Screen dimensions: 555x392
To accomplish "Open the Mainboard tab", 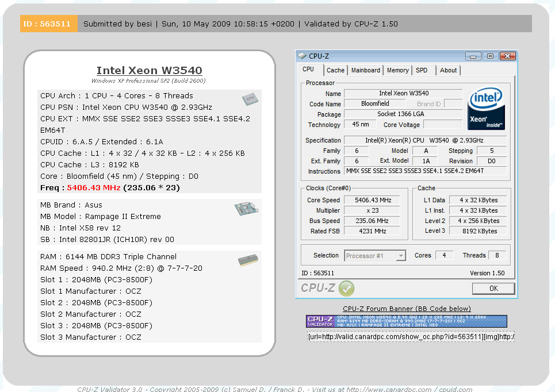I will pos(366,70).
